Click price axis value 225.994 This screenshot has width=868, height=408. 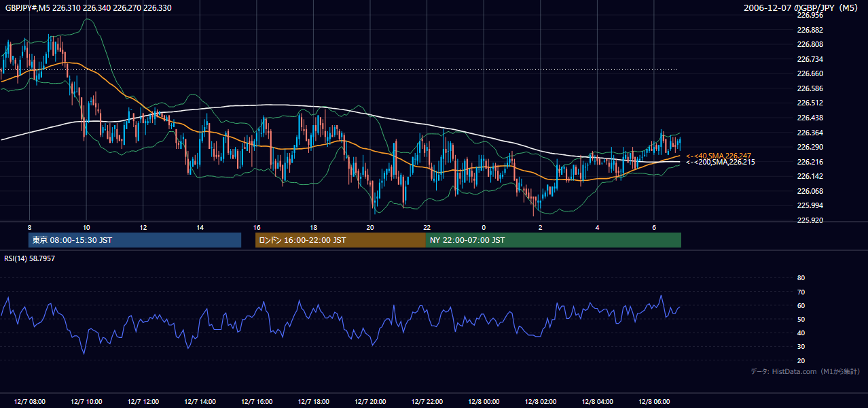[x=810, y=205]
